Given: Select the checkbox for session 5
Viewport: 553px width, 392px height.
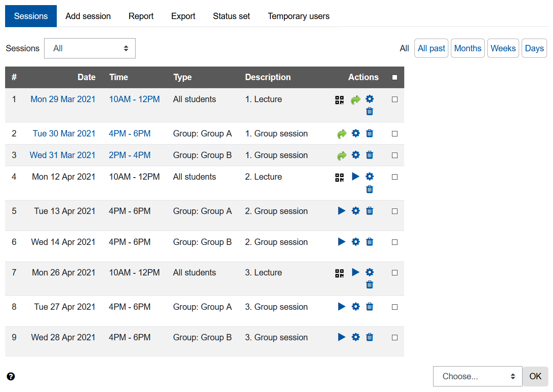Looking at the screenshot, I should point(395,211).
